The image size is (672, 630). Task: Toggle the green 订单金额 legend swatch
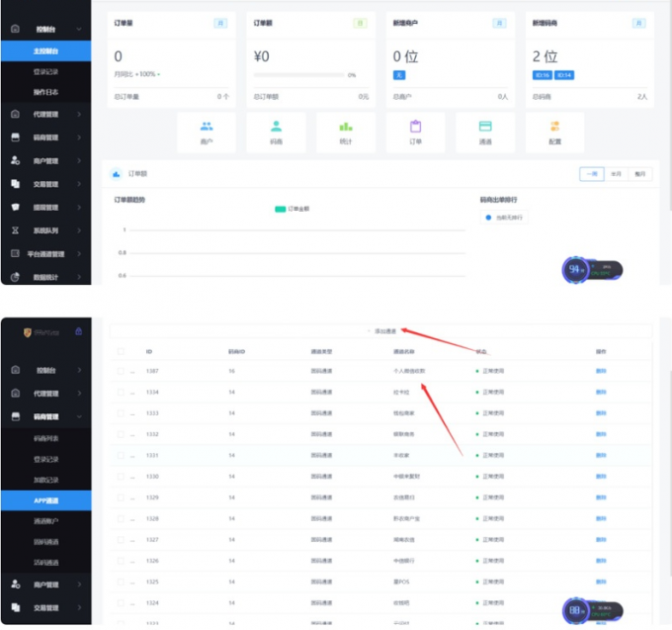coord(281,209)
